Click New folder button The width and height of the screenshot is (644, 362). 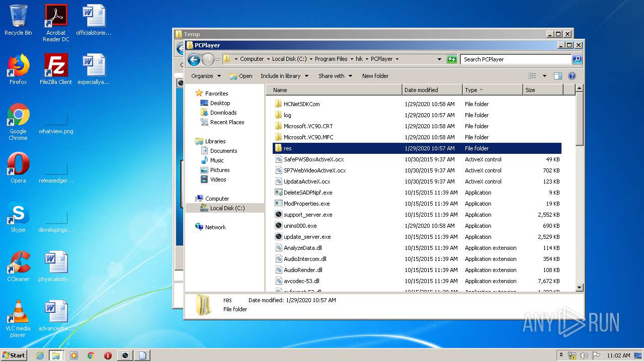click(x=375, y=76)
